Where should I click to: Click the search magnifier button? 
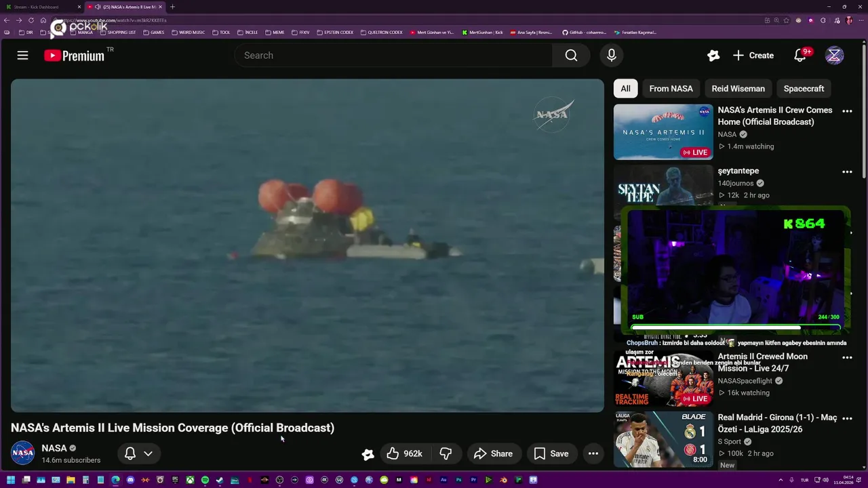(571, 56)
